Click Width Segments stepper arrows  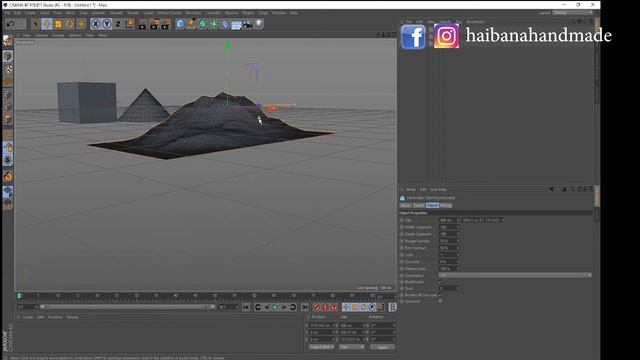point(458,227)
